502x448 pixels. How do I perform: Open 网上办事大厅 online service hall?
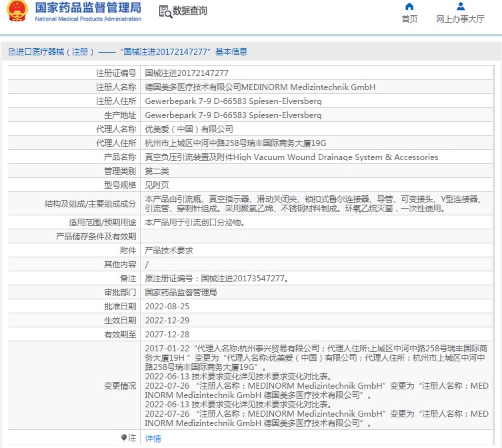[460, 19]
